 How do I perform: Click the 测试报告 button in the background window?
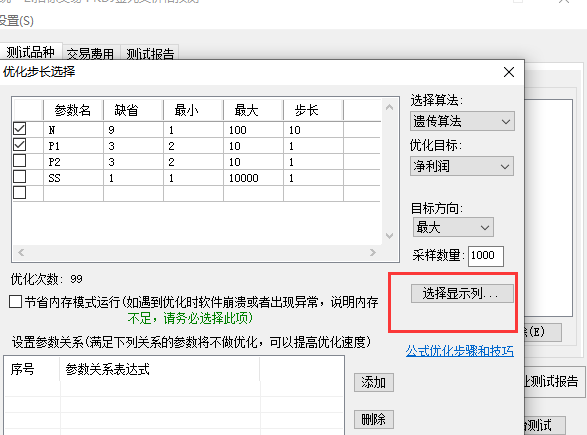pos(554,381)
